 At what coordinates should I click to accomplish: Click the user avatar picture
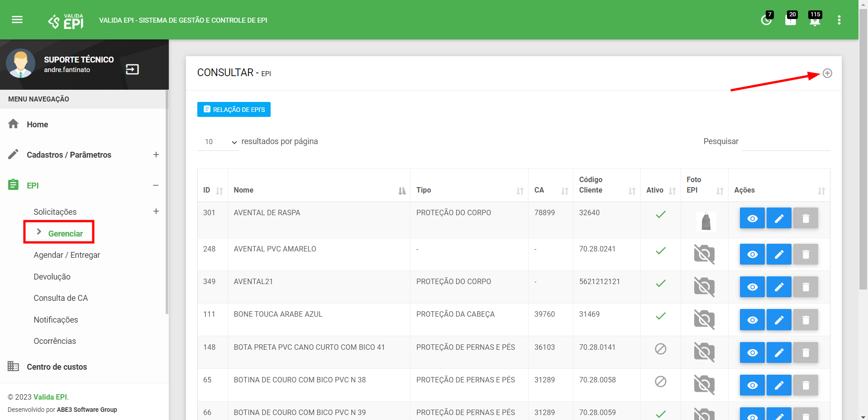(x=21, y=63)
